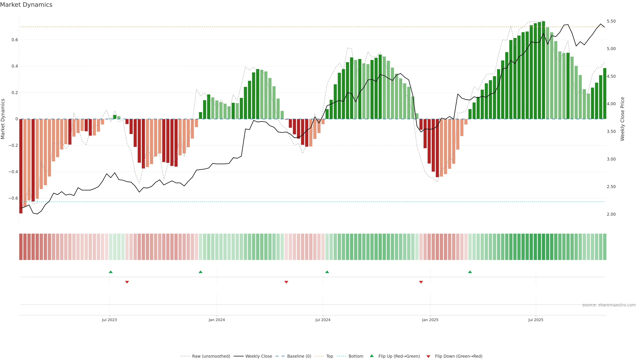
Task: Hide the Bottom threshold legend entry
Action: (356, 356)
